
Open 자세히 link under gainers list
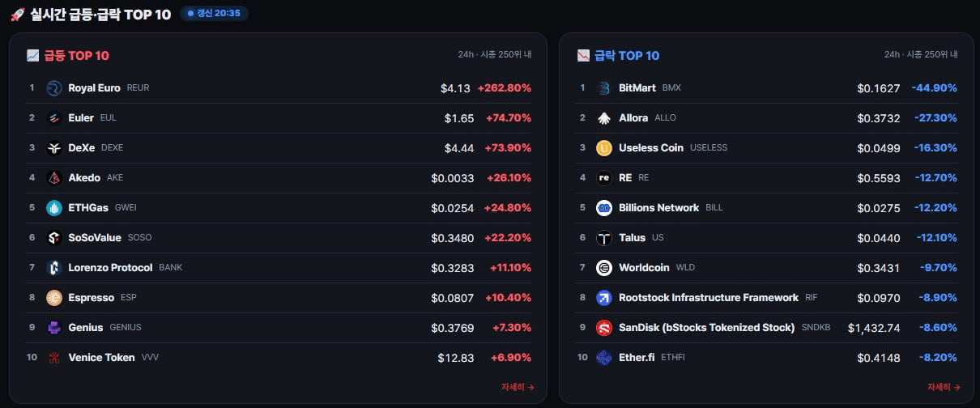tap(518, 387)
